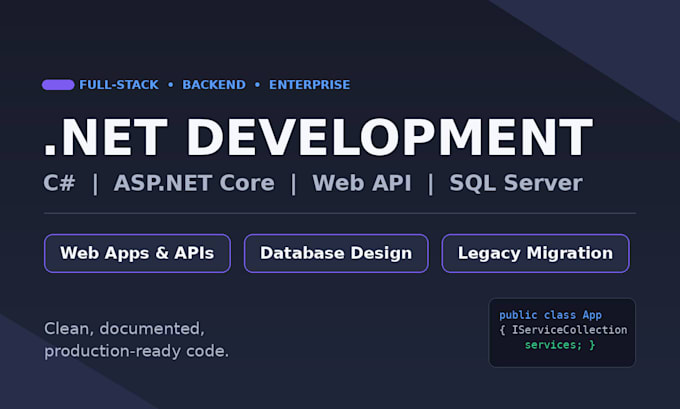Click the ENTERPRISE tag text
Image resolution: width=680 pixels, height=409 pixels.
310,85
